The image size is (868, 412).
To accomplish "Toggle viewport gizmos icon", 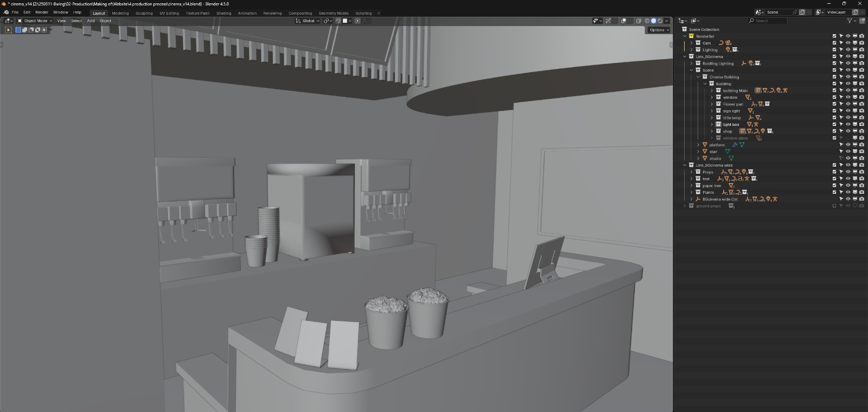I will pyautogui.click(x=608, y=21).
